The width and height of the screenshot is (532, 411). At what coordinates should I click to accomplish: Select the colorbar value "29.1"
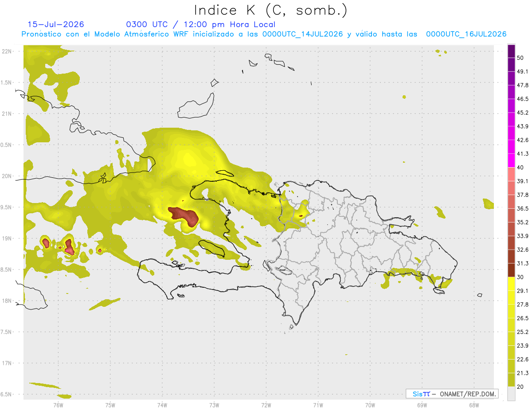click(x=523, y=291)
